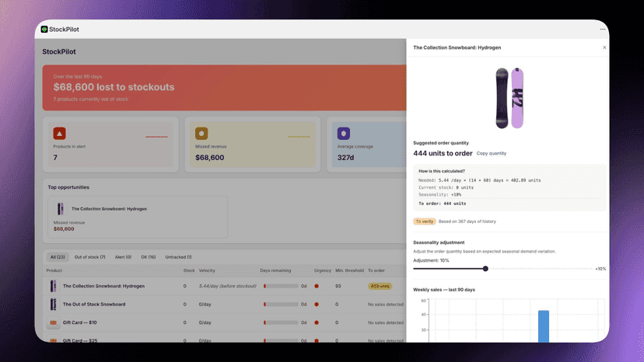Click days remaining bar in Out of Stock Snowboard row
644x362 pixels.
(281, 305)
